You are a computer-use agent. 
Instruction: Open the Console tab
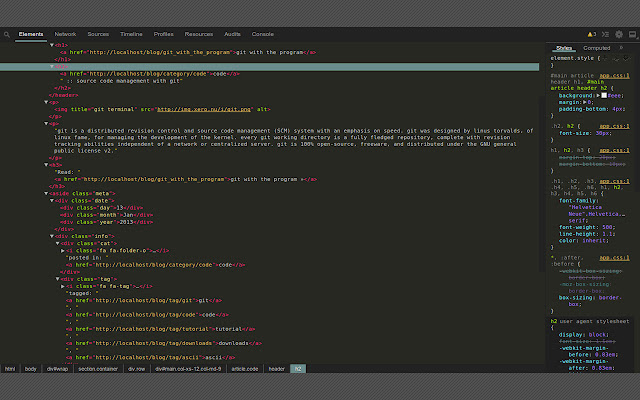[x=263, y=34]
